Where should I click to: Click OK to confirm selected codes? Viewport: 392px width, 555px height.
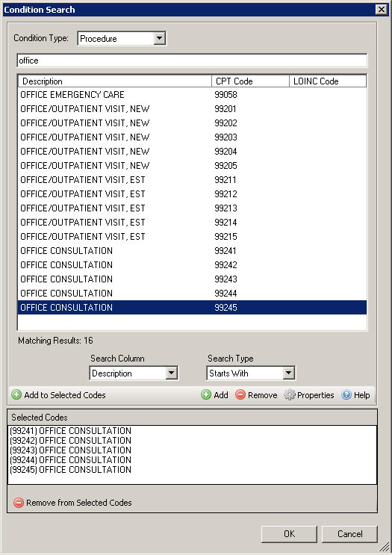[x=289, y=534]
